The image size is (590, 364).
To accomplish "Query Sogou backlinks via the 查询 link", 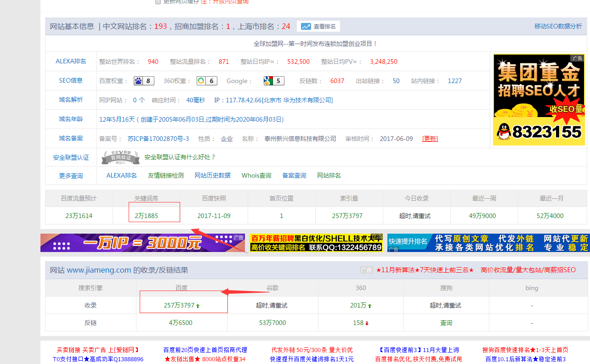I will [446, 323].
